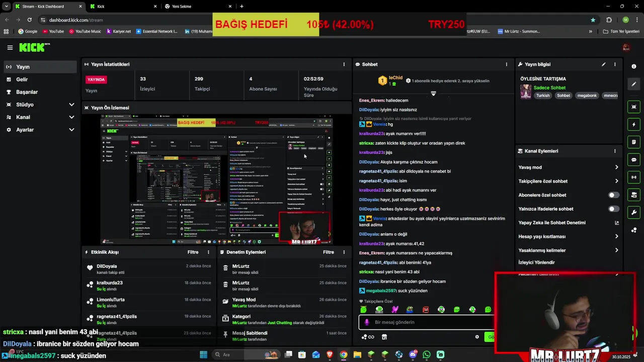The width and height of the screenshot is (644, 362).
Task: Open File Explorer from the taskbar
Action: (357, 354)
